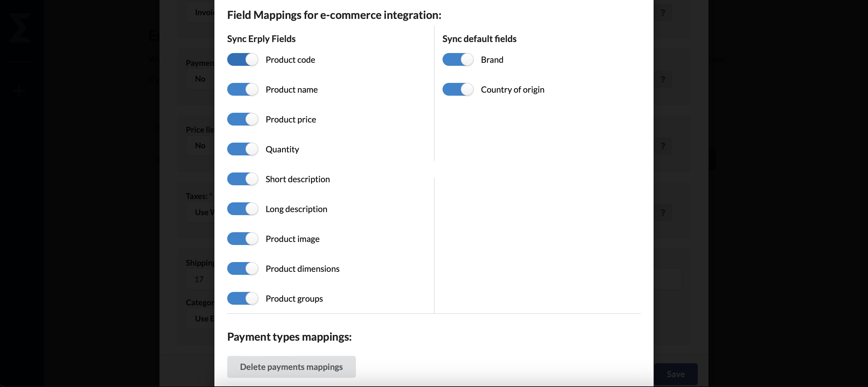
Task: Click the Shipping input field showing 17
Action: click(200, 279)
